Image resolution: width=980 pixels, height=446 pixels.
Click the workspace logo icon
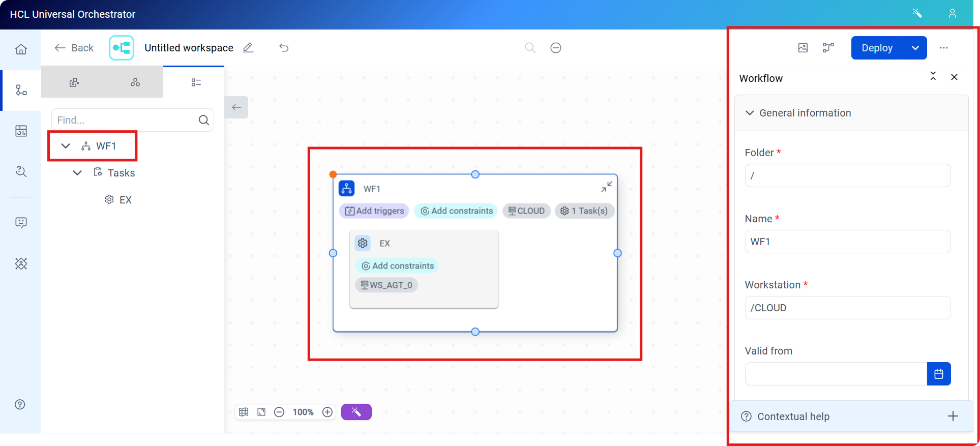(x=122, y=48)
